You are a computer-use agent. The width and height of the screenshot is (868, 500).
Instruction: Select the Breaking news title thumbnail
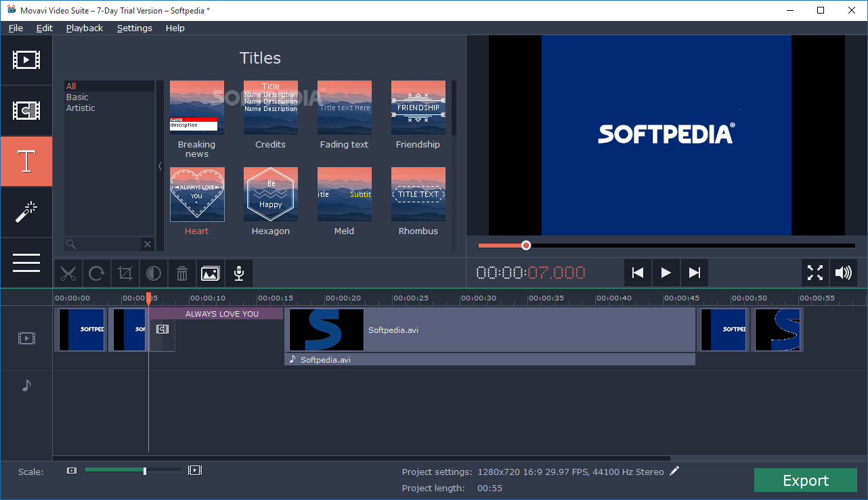click(x=197, y=108)
